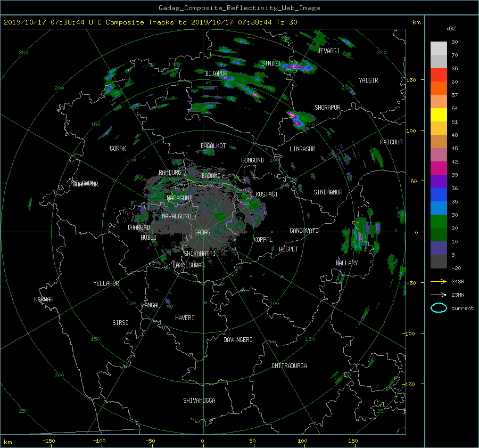
Task: Select the 20 dBZ green color swatch
Action: [x=439, y=221]
